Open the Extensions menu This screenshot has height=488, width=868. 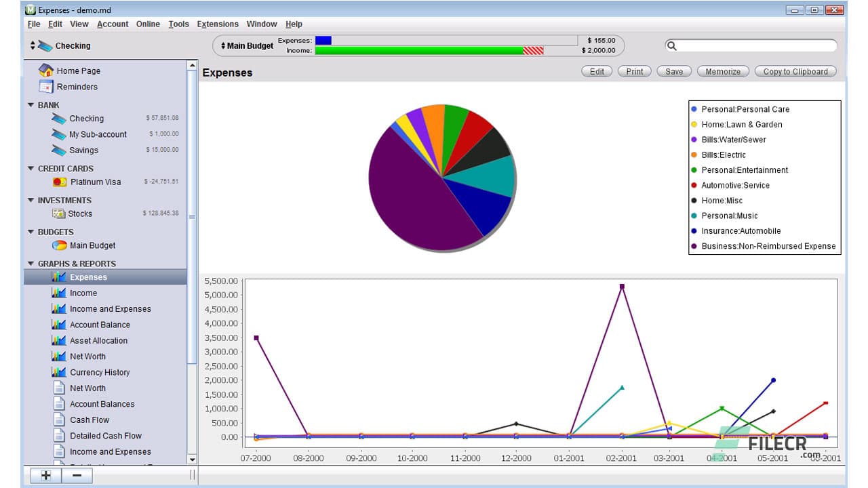[x=218, y=24]
